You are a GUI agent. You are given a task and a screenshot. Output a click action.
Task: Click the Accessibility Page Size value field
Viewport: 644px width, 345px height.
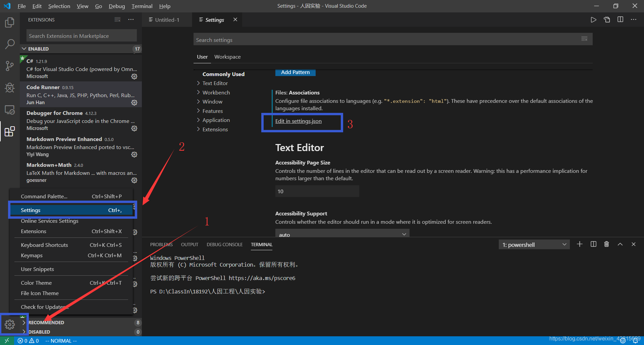[317, 191]
